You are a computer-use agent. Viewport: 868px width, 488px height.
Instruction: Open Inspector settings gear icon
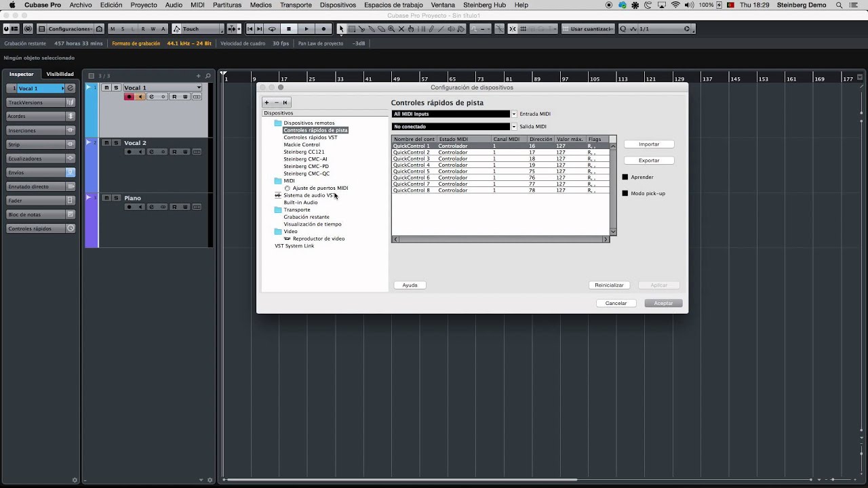click(x=75, y=480)
